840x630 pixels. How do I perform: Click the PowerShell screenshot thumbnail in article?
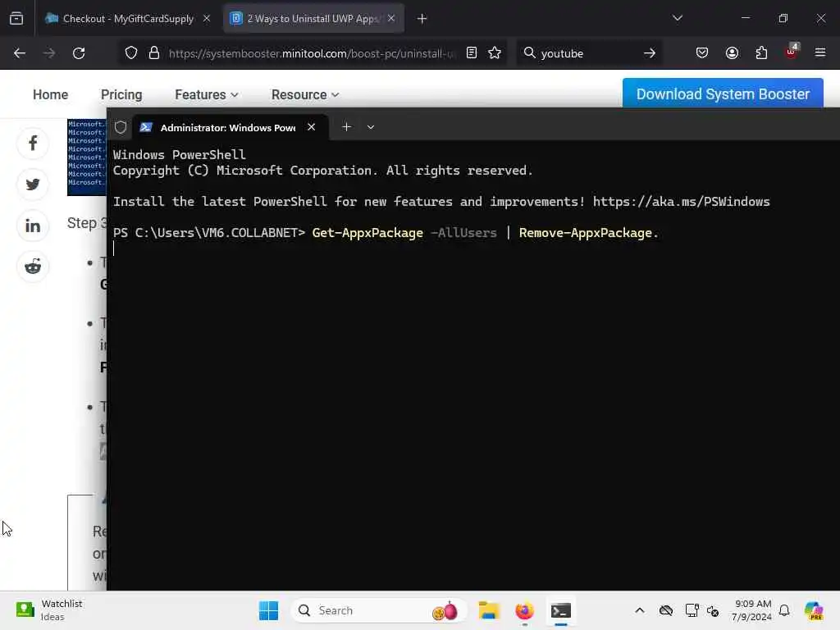click(87, 157)
